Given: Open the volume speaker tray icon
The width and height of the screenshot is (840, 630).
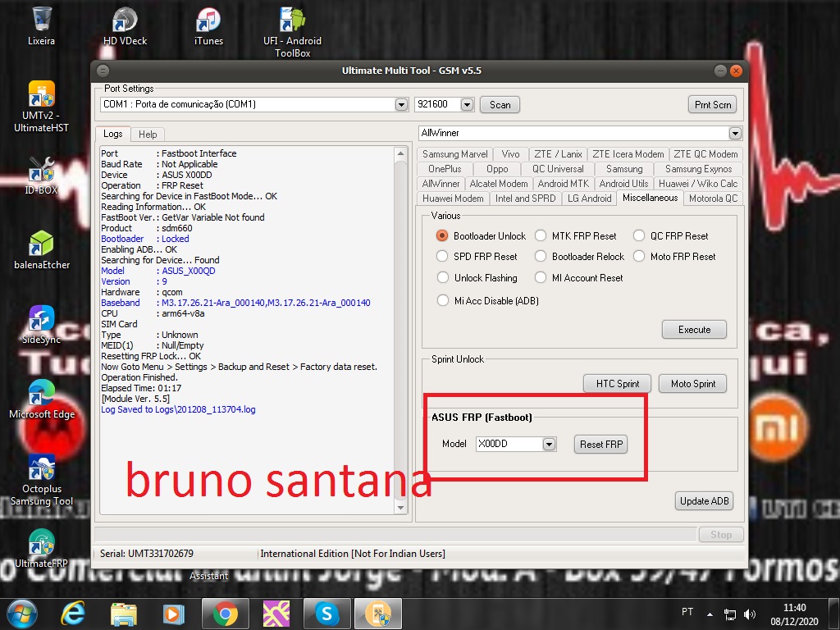Looking at the screenshot, I should (750, 614).
